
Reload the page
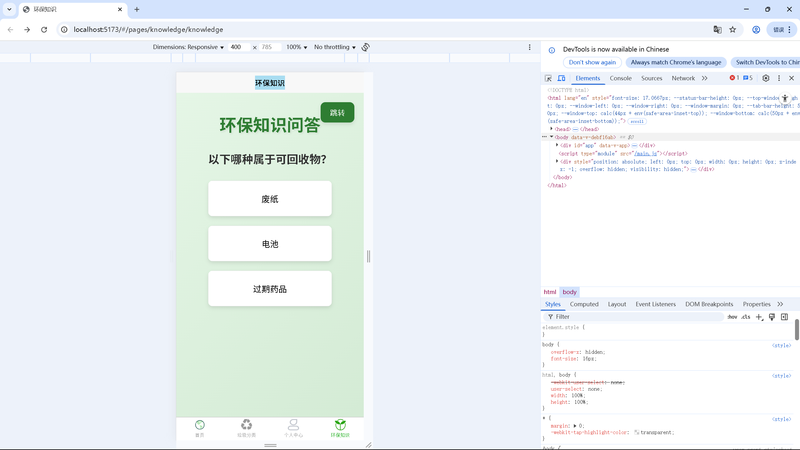[x=44, y=30]
